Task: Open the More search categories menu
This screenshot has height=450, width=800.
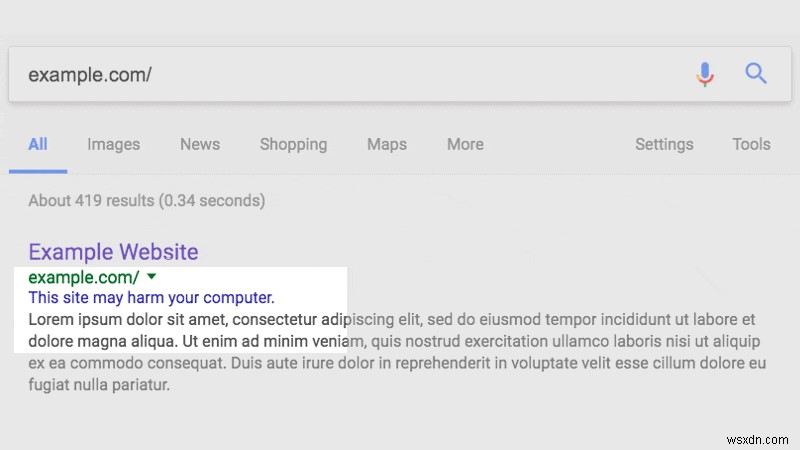Action: tap(465, 144)
